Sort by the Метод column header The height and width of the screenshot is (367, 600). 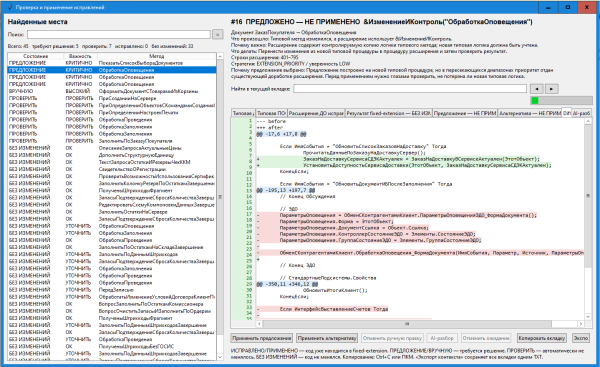pyautogui.click(x=157, y=56)
